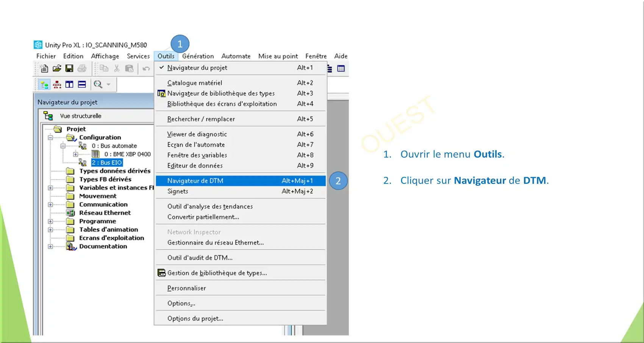The image size is (644, 343).
Task: Open the Fenêtre menu
Action: click(316, 56)
